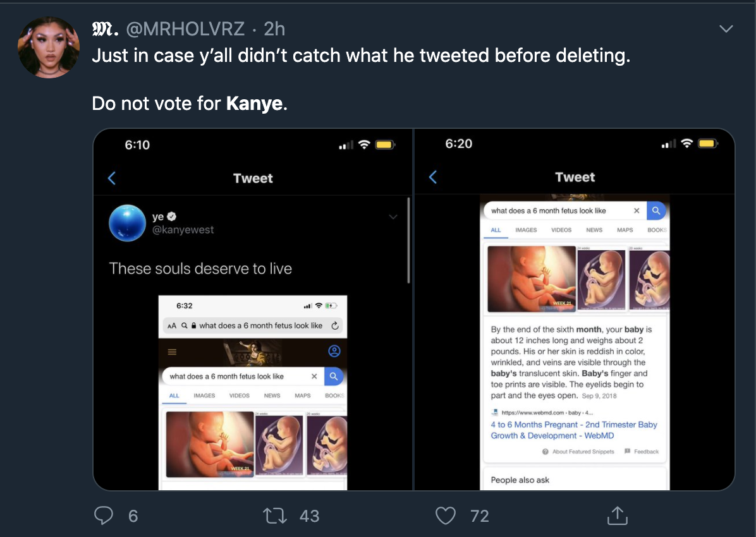Open the chevron menu on ye's tweet

click(x=393, y=217)
